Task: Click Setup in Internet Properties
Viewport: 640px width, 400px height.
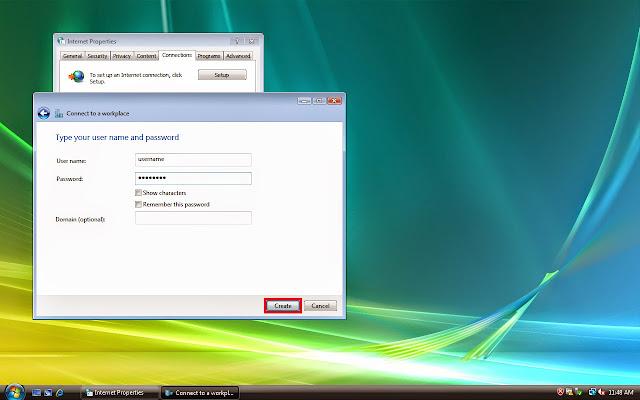Action: coord(222,75)
